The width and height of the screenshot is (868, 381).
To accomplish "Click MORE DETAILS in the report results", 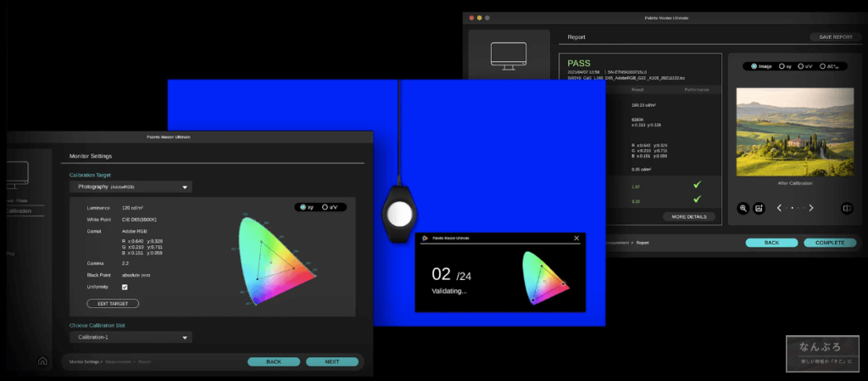I will [691, 217].
